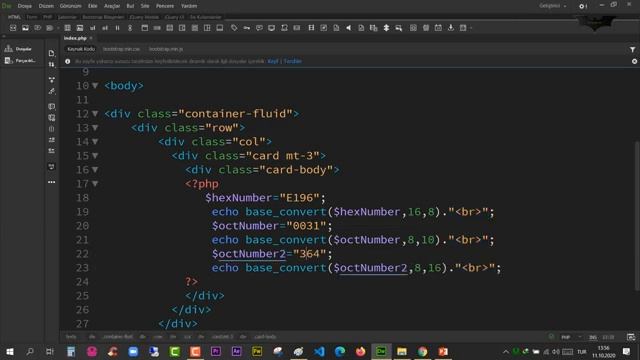Click the pencil-shaped icon in code sidebar
Viewport: 640px width, 360px height.
[51, 91]
